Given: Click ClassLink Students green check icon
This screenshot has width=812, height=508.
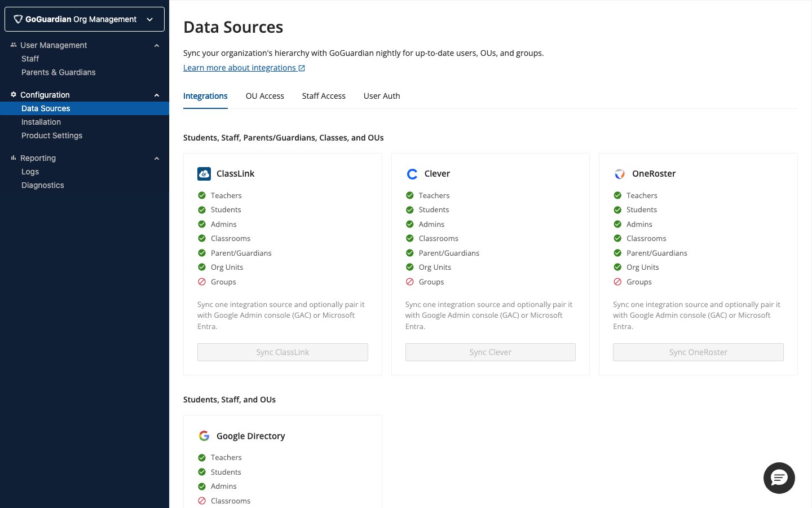Looking at the screenshot, I should 202,209.
